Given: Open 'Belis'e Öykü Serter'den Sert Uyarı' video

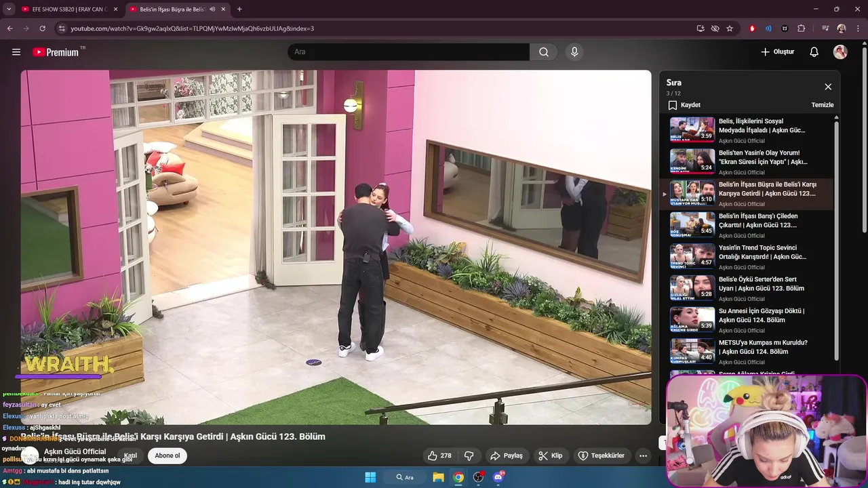Looking at the screenshot, I should pyautogui.click(x=751, y=288).
